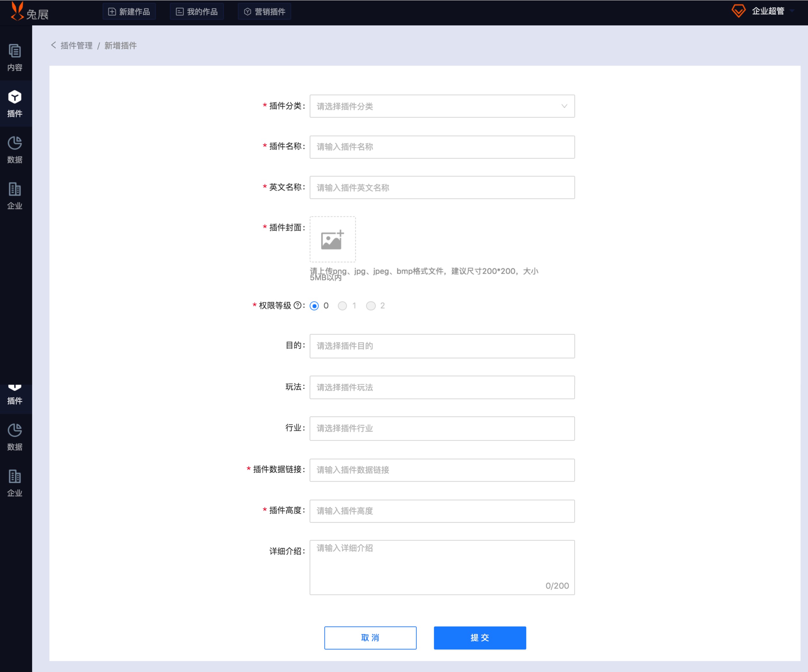Click the 兔展 logo
The image size is (808, 672).
(x=29, y=12)
